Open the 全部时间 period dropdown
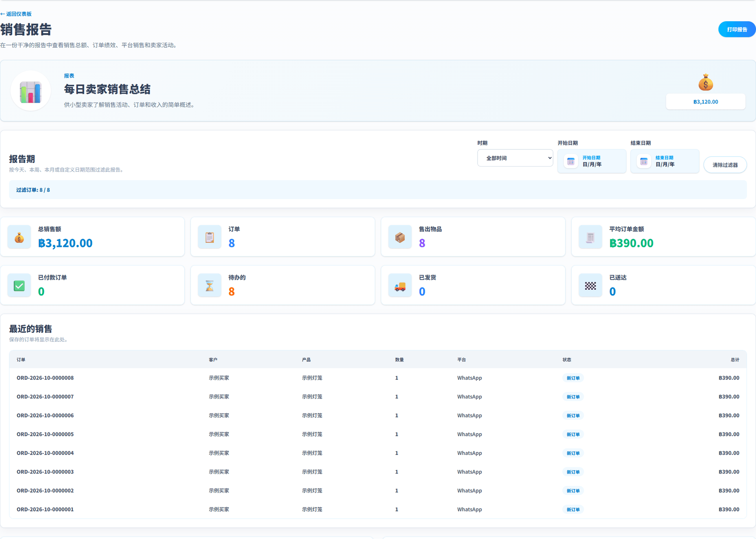 [x=515, y=158]
